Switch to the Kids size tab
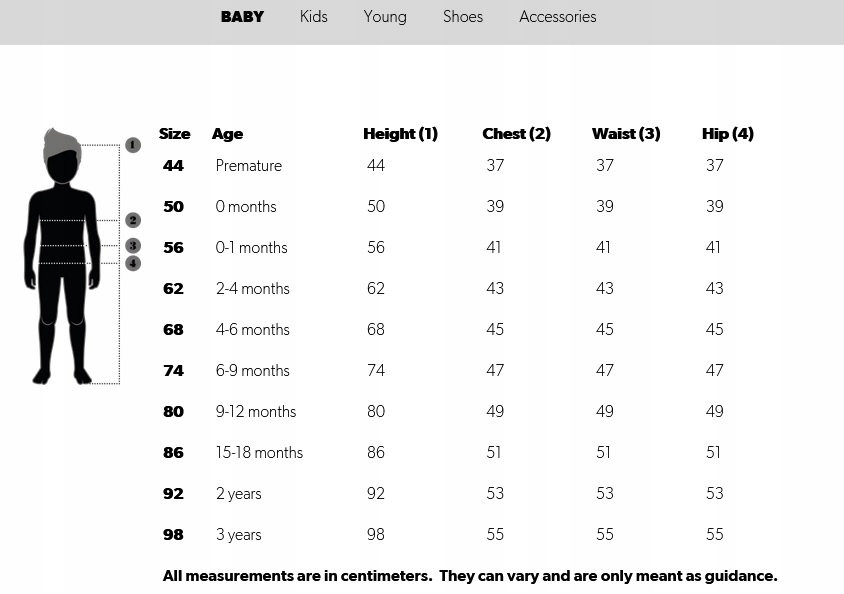844x594 pixels. (313, 17)
